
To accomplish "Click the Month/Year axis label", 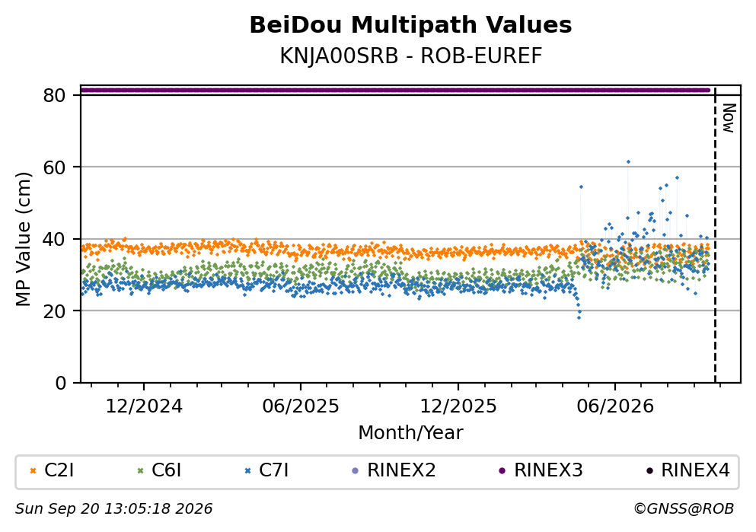I will (411, 433).
